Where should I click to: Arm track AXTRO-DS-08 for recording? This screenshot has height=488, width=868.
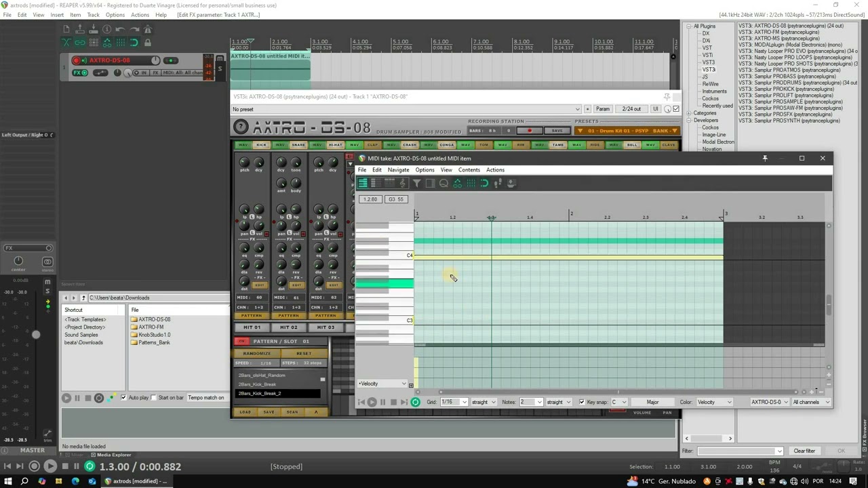coord(77,60)
